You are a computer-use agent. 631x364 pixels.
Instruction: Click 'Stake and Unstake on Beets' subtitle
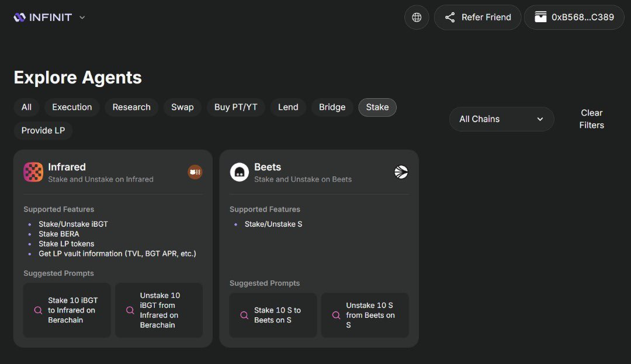(x=303, y=179)
